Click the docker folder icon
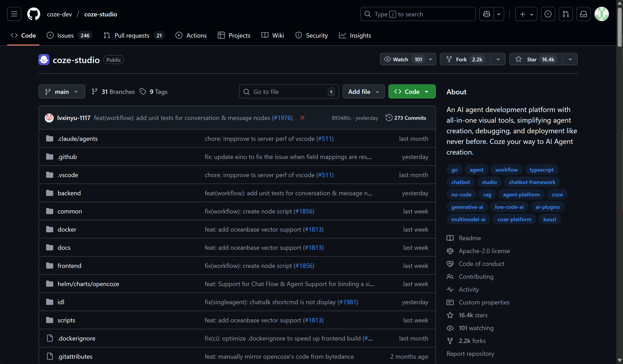The image size is (623, 364). (50, 229)
